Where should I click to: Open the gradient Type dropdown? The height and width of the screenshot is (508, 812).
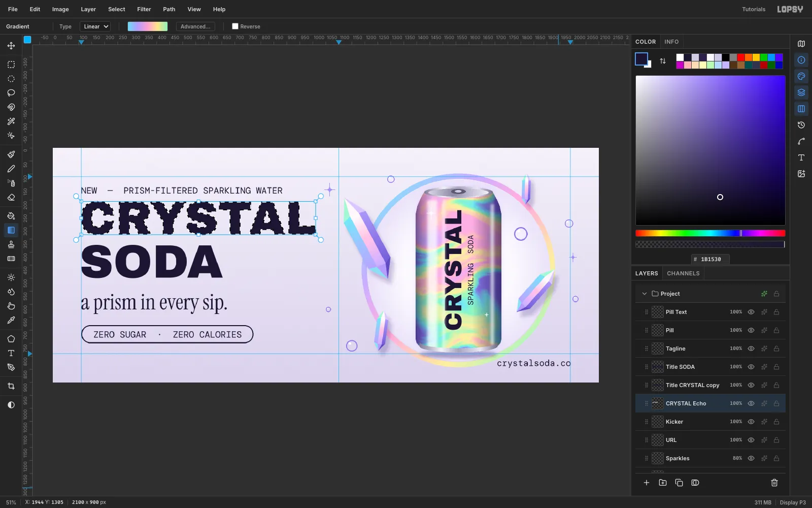click(x=95, y=26)
